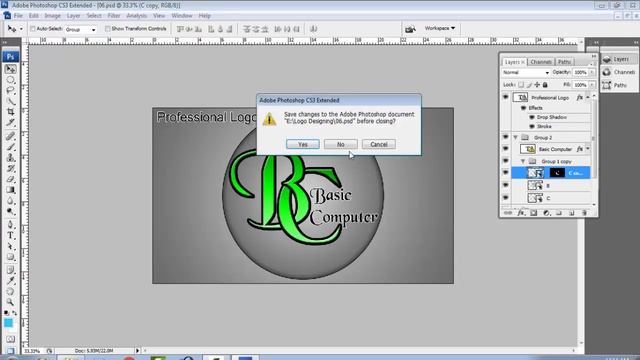This screenshot has width=640, height=360.
Task: Click Cancel in the save dialog
Action: [x=378, y=144]
